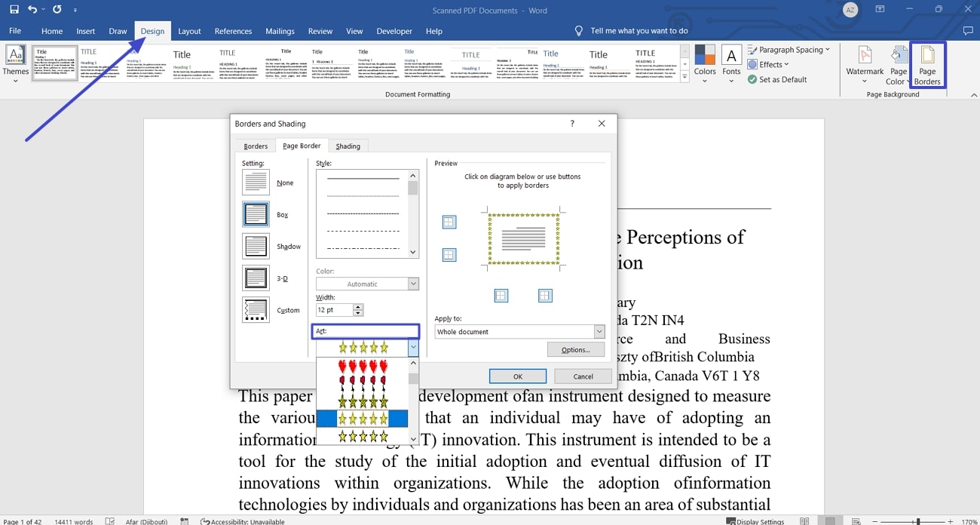Select the Shadow border setting

pyautogui.click(x=256, y=247)
